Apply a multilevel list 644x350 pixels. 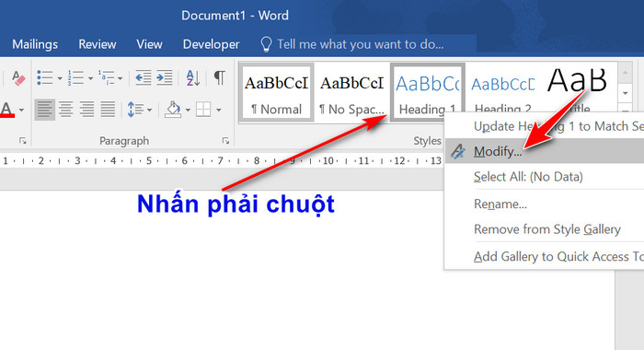[107, 77]
